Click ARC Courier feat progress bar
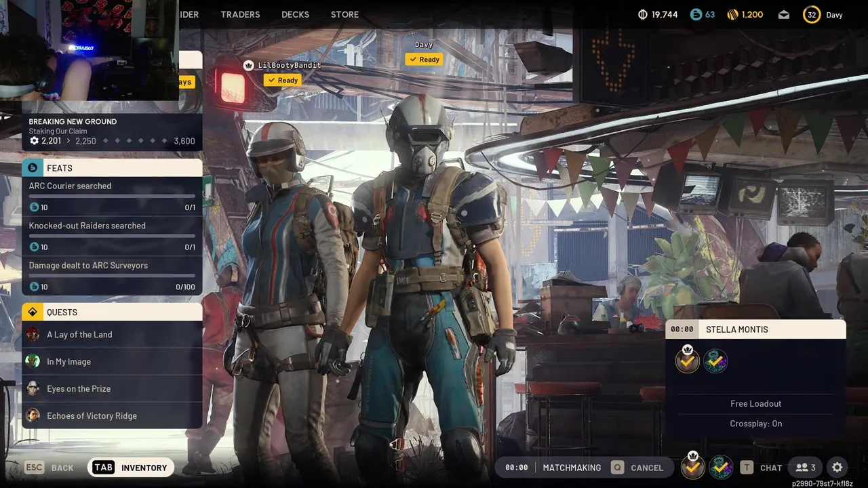868x488 pixels. (112, 196)
